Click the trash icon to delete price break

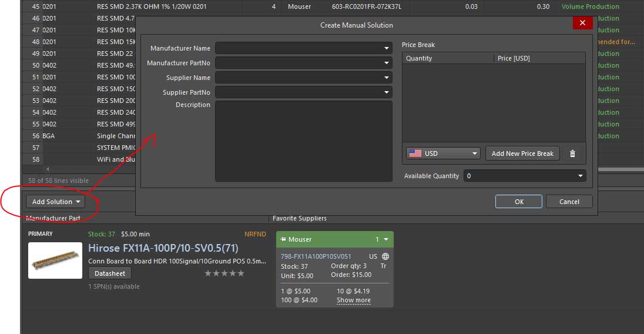[x=572, y=153]
